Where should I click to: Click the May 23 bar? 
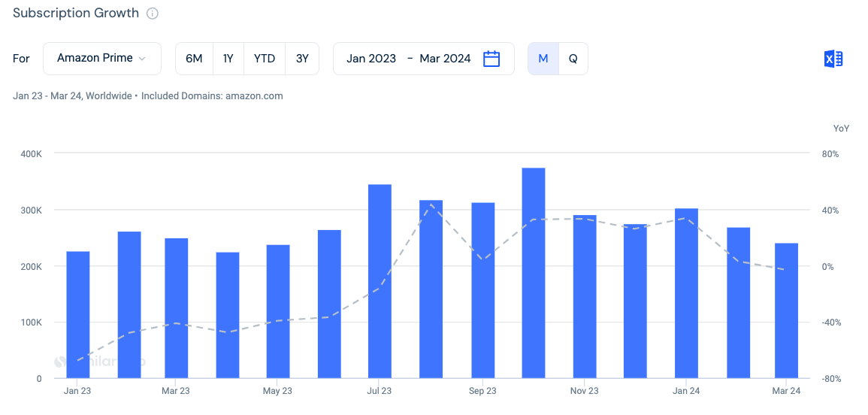point(278,311)
